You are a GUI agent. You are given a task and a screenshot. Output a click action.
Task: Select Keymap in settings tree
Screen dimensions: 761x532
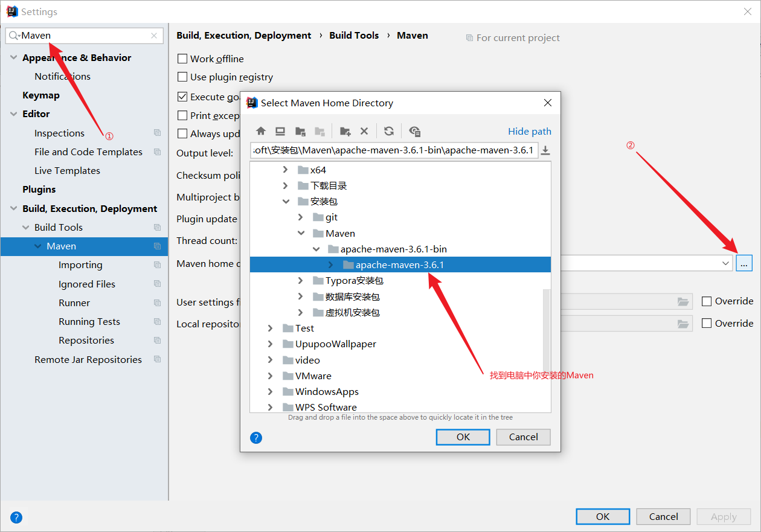[41, 95]
